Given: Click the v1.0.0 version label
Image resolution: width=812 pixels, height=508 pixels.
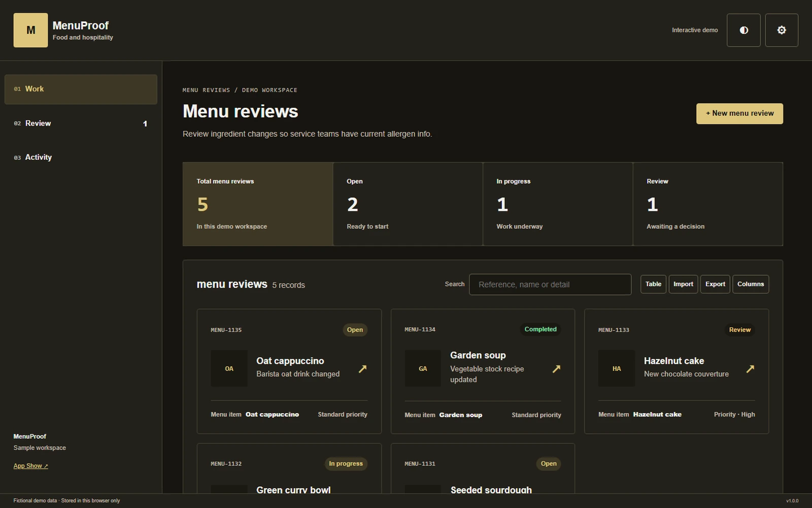Looking at the screenshot, I should pos(792,501).
